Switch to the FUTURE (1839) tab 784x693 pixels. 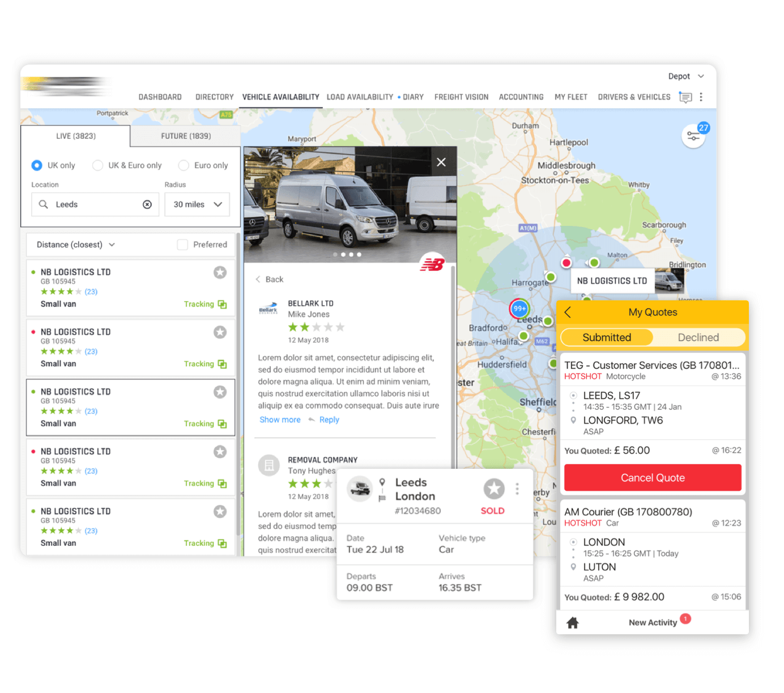click(x=186, y=136)
